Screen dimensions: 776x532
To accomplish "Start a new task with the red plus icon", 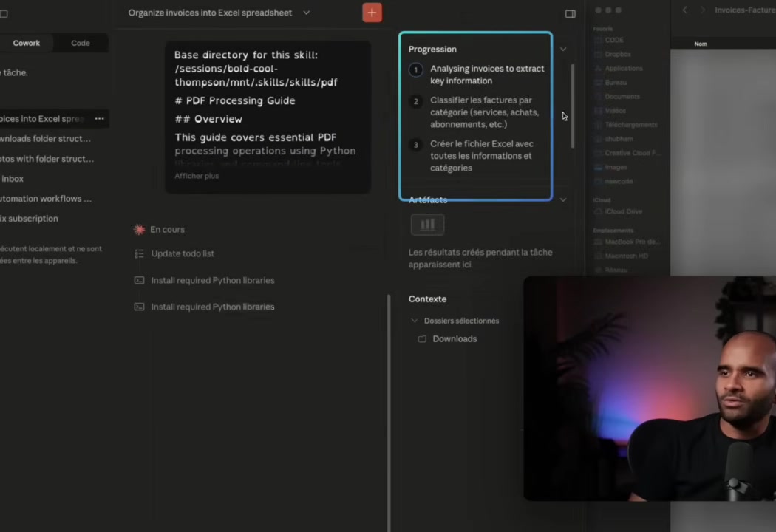I will click(372, 13).
